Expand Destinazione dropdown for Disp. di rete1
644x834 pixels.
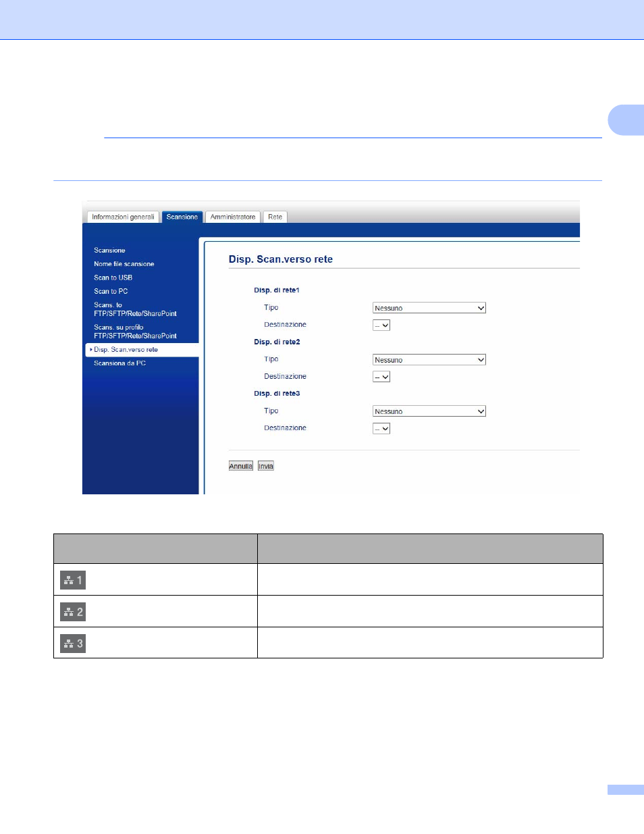pos(381,325)
